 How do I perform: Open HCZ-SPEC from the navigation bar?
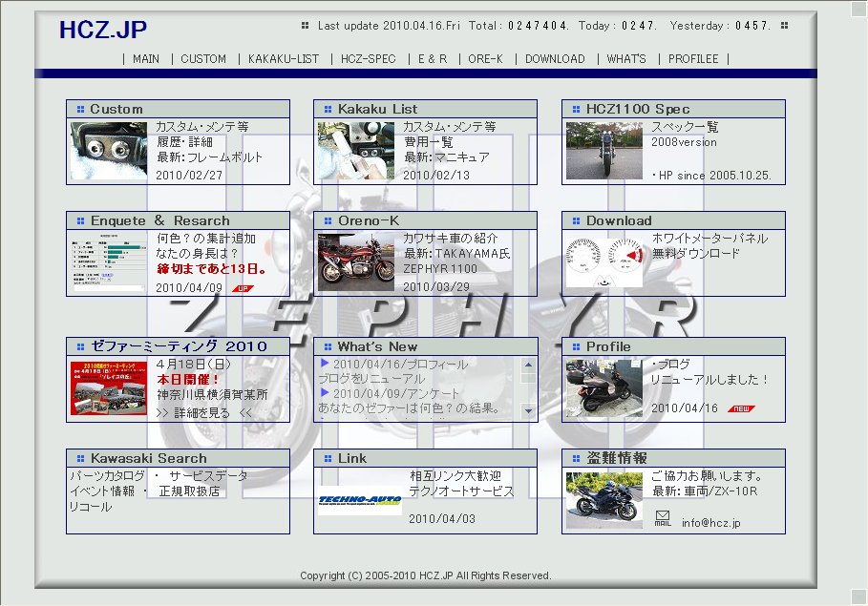coord(369,59)
